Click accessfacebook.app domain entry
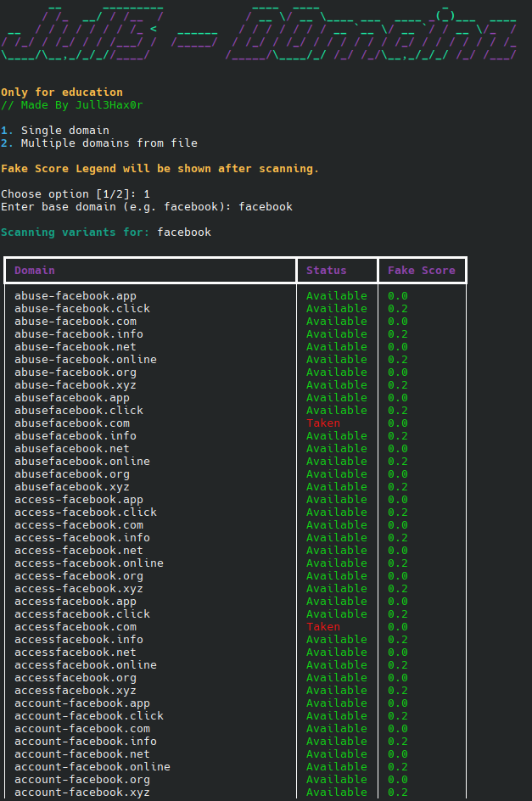Screen dimensions: 532x801 point(76,602)
